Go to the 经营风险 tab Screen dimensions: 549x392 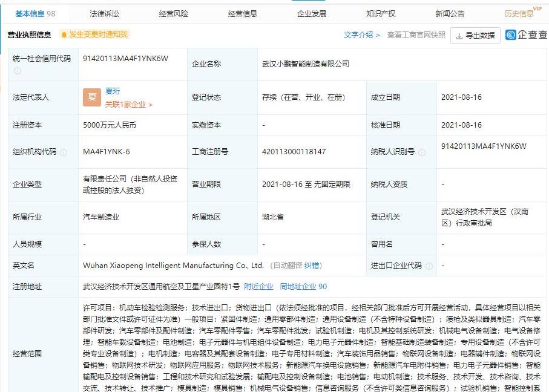(x=173, y=14)
